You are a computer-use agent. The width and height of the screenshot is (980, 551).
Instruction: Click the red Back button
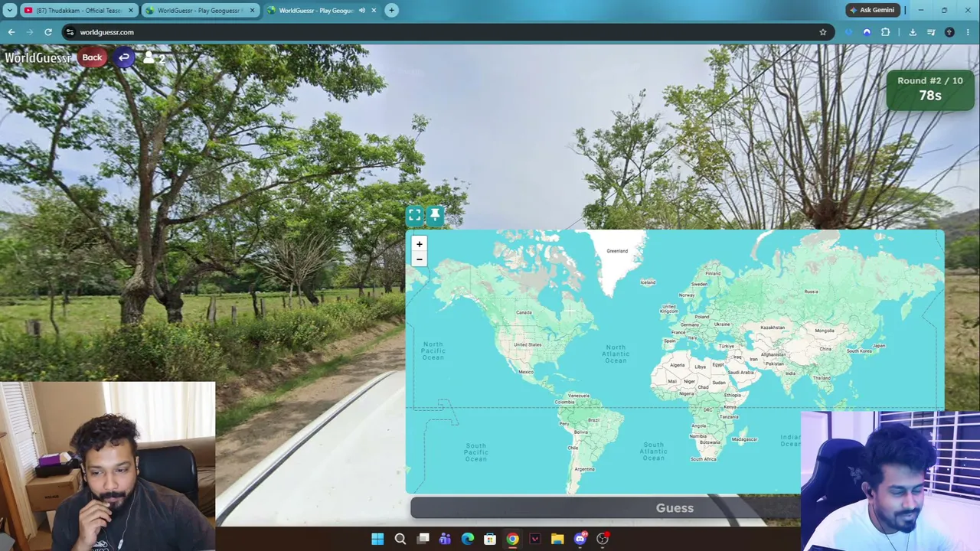(x=92, y=57)
